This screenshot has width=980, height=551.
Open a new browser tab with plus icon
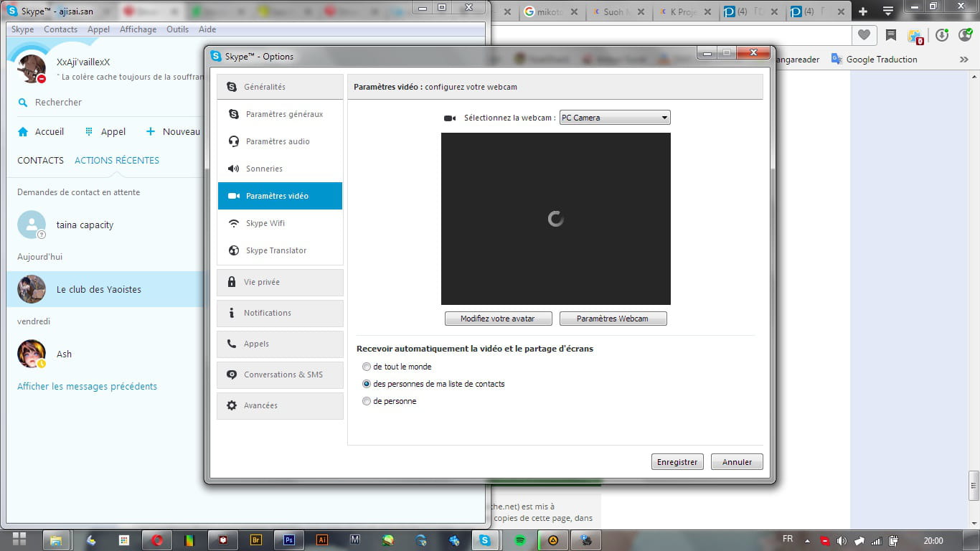tap(863, 11)
